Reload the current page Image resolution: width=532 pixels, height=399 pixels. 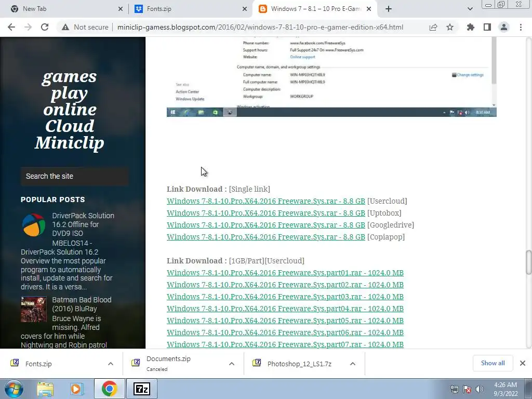[45, 27]
